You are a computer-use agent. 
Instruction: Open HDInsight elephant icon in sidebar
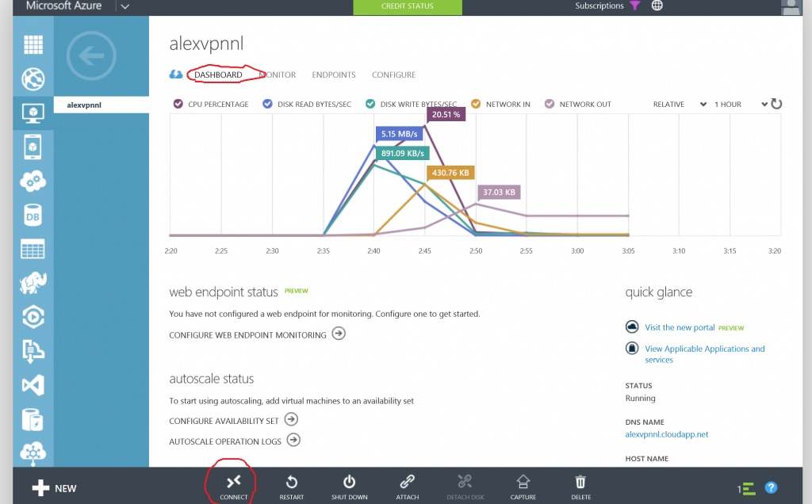(33, 283)
